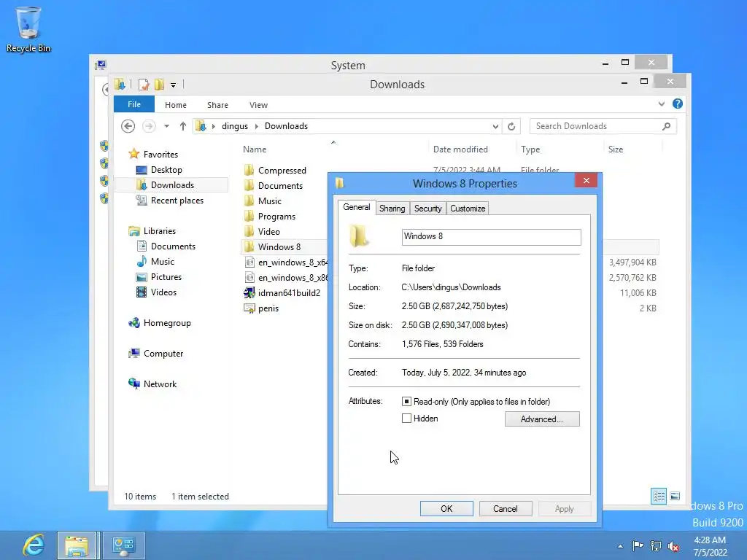
Task: Open the Action Center flag tray icon
Action: point(638,545)
